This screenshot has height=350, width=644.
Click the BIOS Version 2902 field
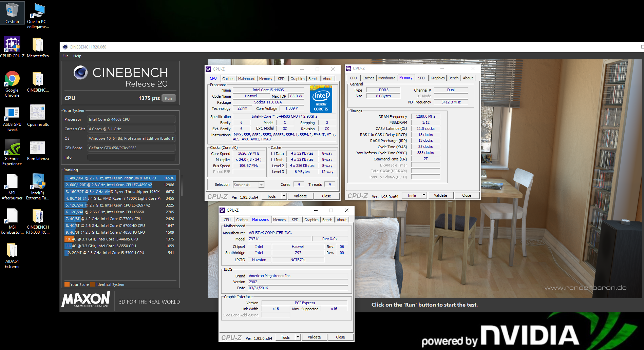click(298, 282)
